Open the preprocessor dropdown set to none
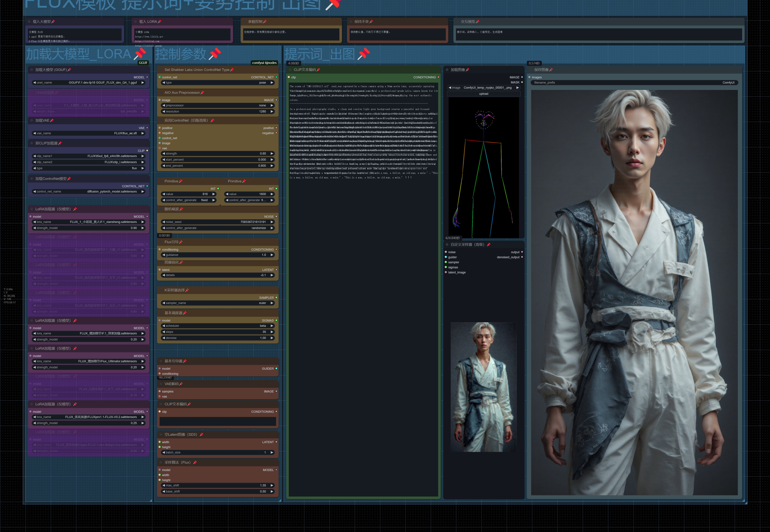This screenshot has height=532, width=770. tap(218, 105)
